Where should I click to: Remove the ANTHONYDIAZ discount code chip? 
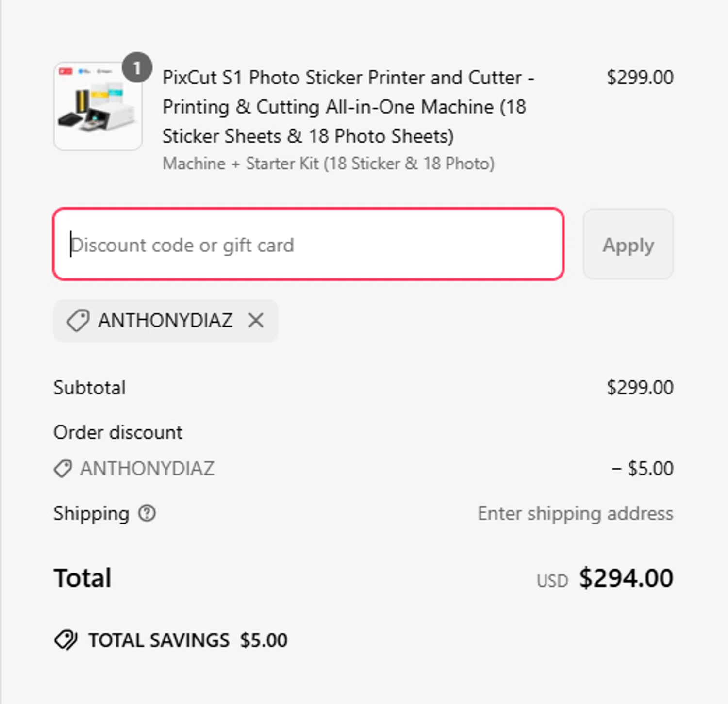256,320
